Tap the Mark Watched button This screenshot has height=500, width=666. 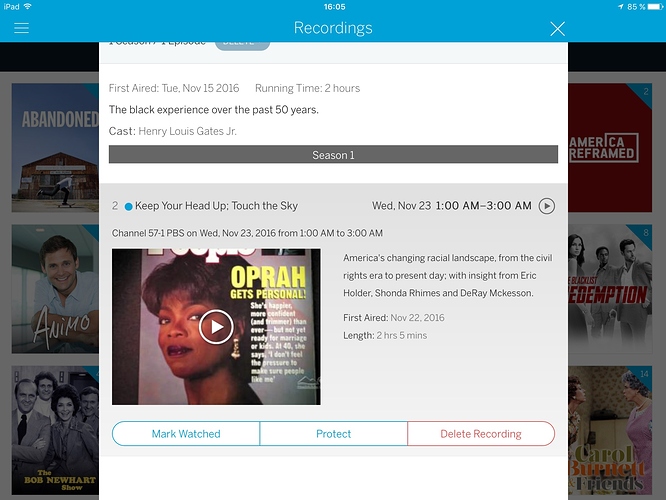click(x=186, y=434)
